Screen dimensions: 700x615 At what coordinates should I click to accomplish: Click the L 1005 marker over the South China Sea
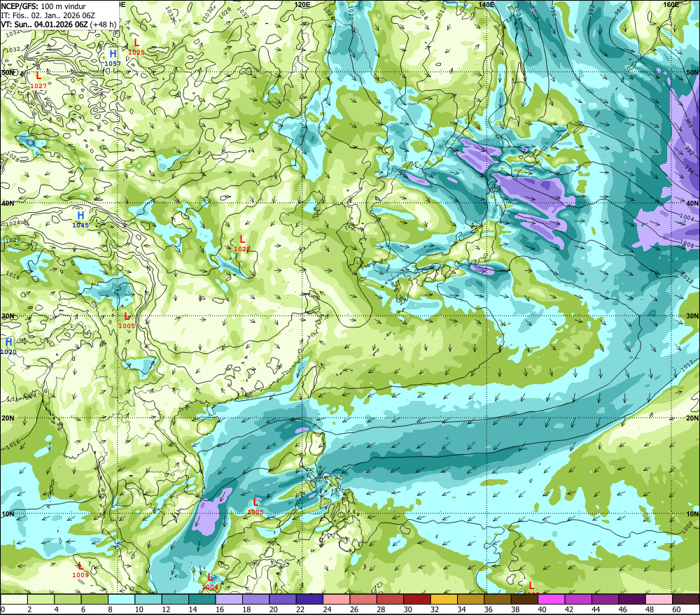pyautogui.click(x=255, y=507)
